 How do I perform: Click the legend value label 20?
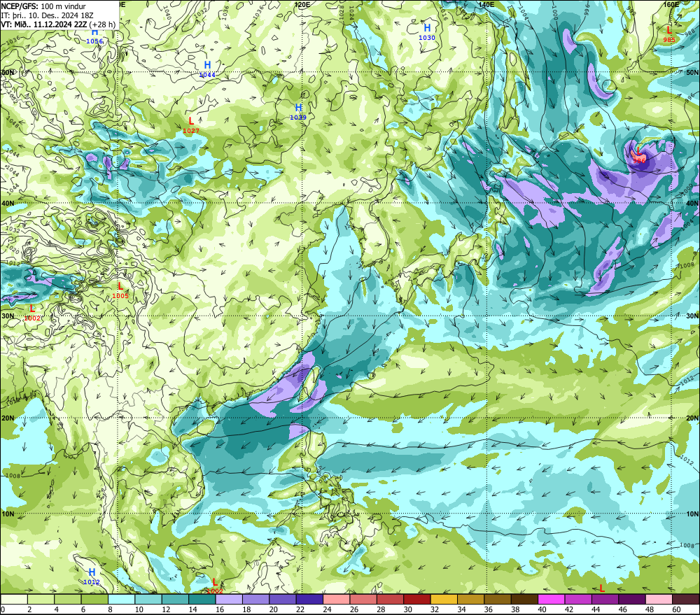(x=273, y=609)
